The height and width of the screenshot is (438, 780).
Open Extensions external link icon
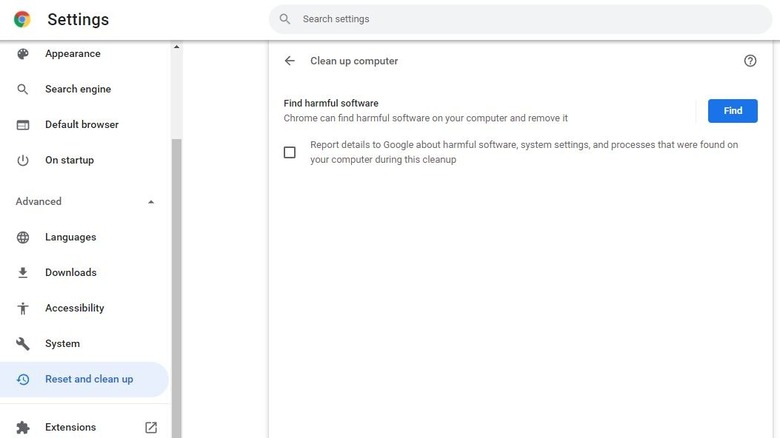click(151, 427)
